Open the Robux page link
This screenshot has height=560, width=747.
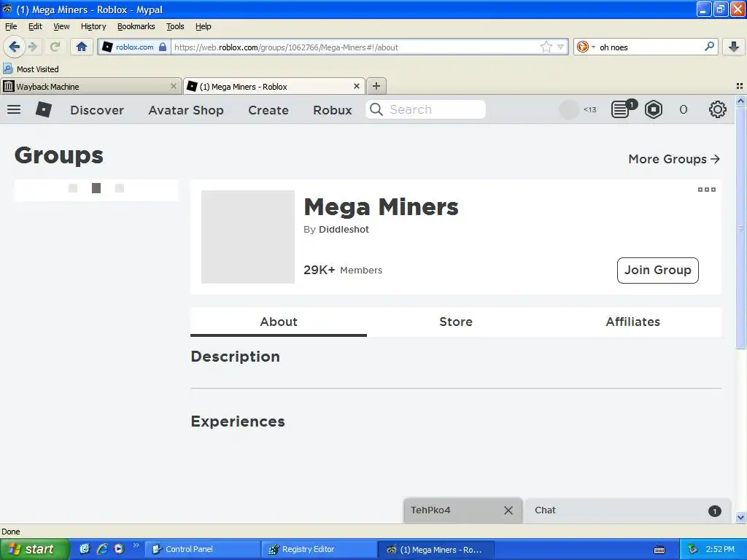(x=333, y=110)
